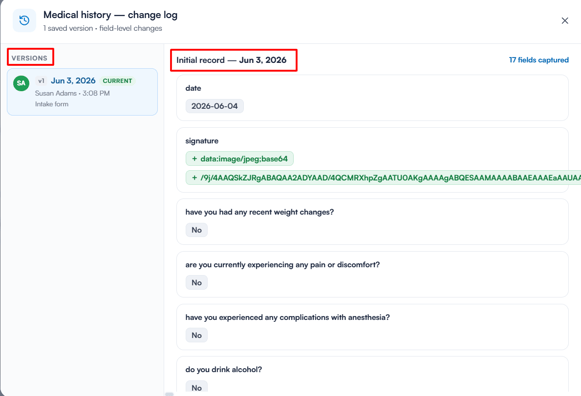This screenshot has width=581, height=396.
Task: Click the data:image/jpeg;base64 added value
Action: pyautogui.click(x=240, y=159)
